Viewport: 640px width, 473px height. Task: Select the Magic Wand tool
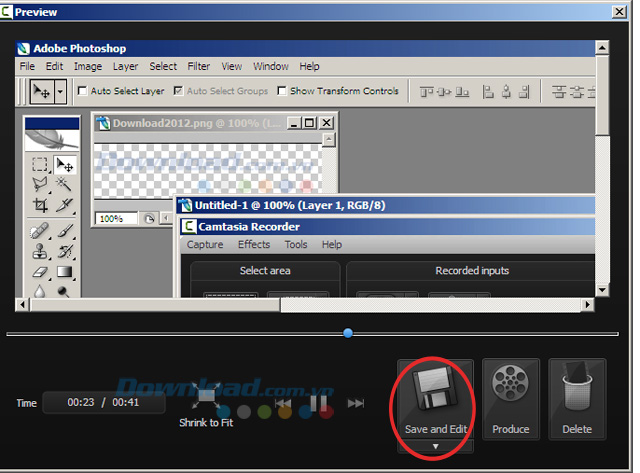pos(64,184)
